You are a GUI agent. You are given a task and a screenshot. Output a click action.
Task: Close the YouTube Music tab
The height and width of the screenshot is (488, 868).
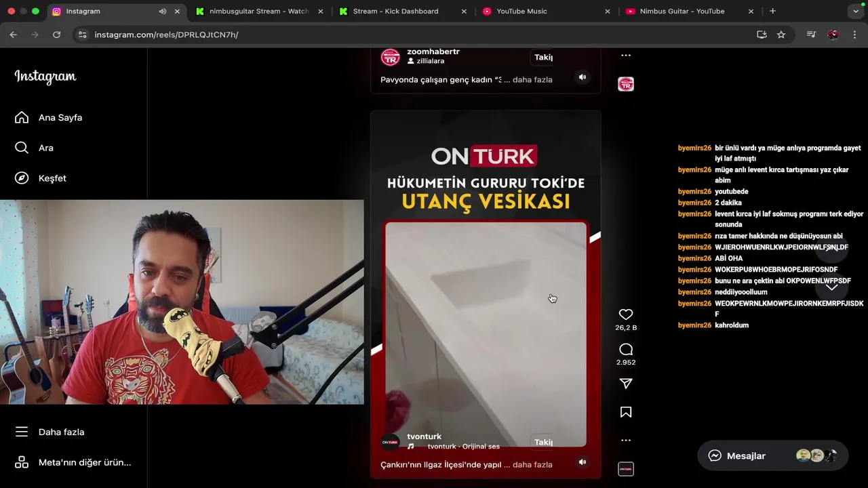coord(608,12)
